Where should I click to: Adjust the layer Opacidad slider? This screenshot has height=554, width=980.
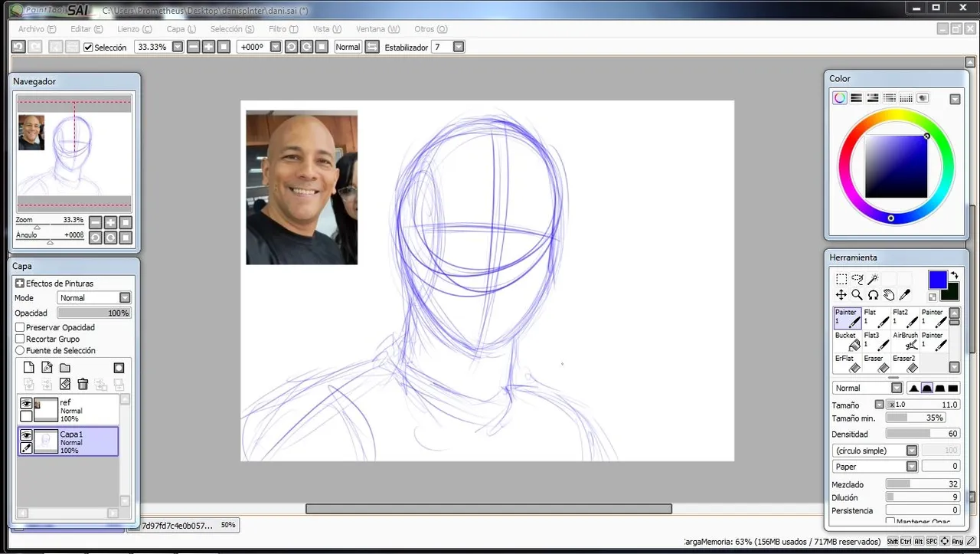[x=94, y=313]
